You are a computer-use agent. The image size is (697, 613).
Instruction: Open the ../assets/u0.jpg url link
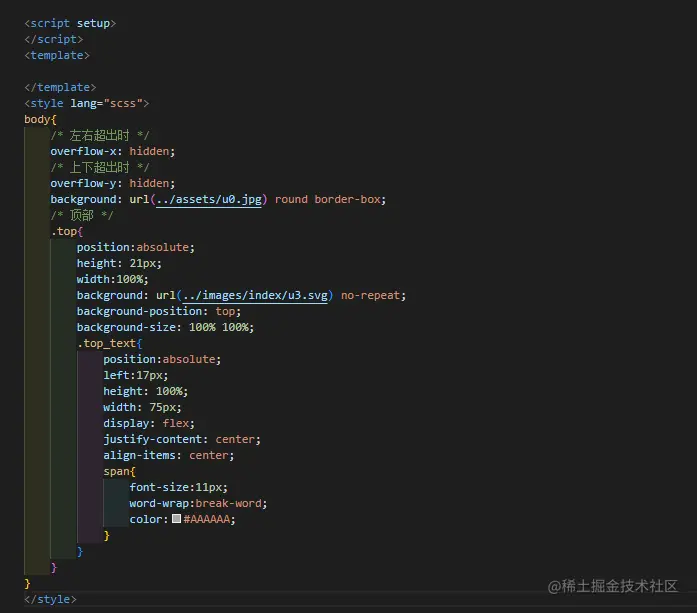point(209,199)
